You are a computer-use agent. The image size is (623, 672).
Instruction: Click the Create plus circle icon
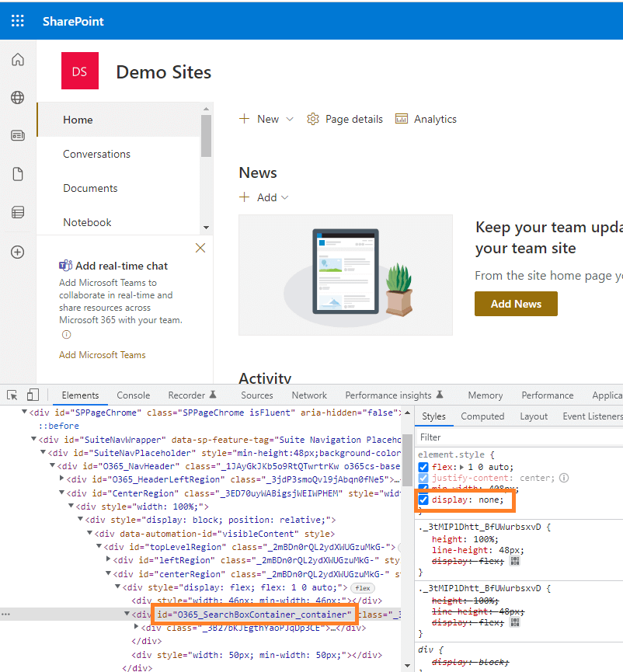tap(18, 252)
